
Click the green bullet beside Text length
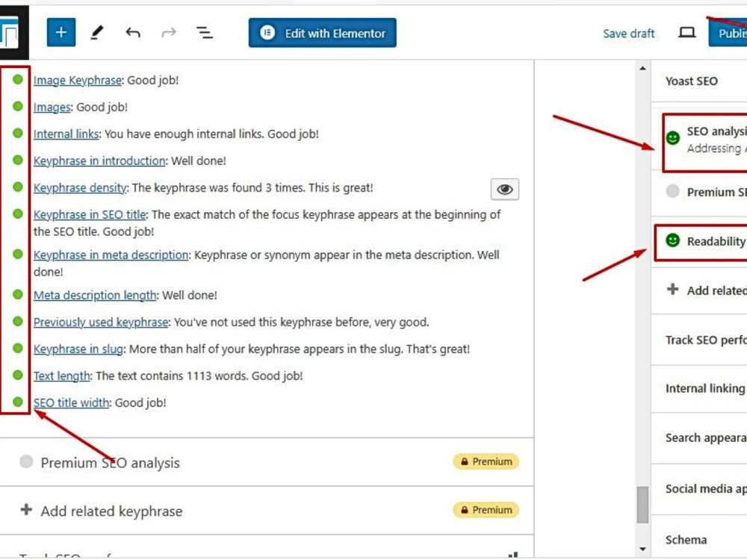(x=18, y=376)
